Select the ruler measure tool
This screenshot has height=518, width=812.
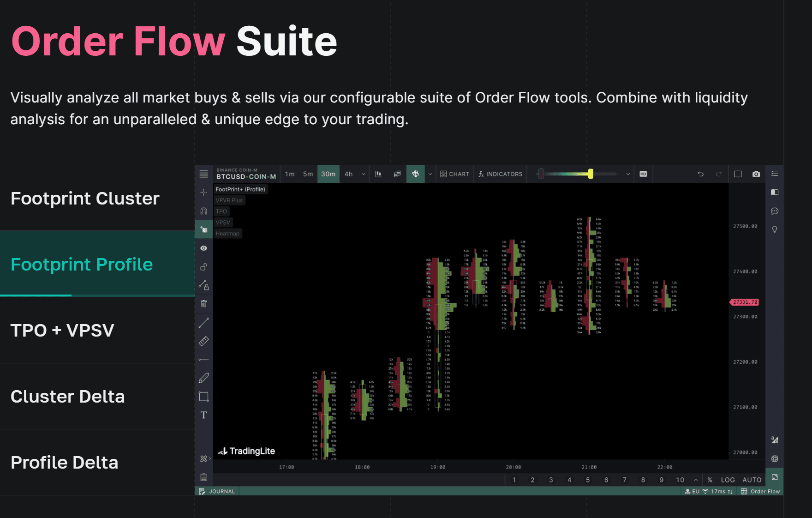click(203, 341)
